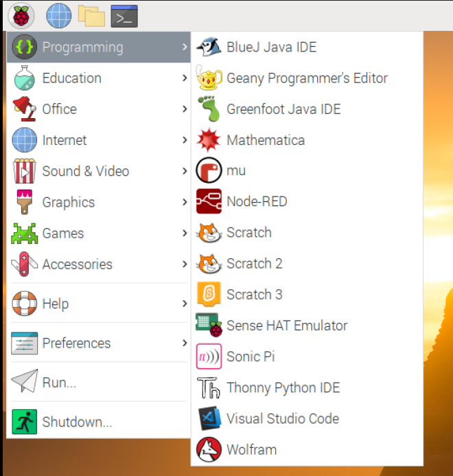The image size is (453, 476).
Task: Click the Wolfram wolf icon
Action: click(209, 449)
